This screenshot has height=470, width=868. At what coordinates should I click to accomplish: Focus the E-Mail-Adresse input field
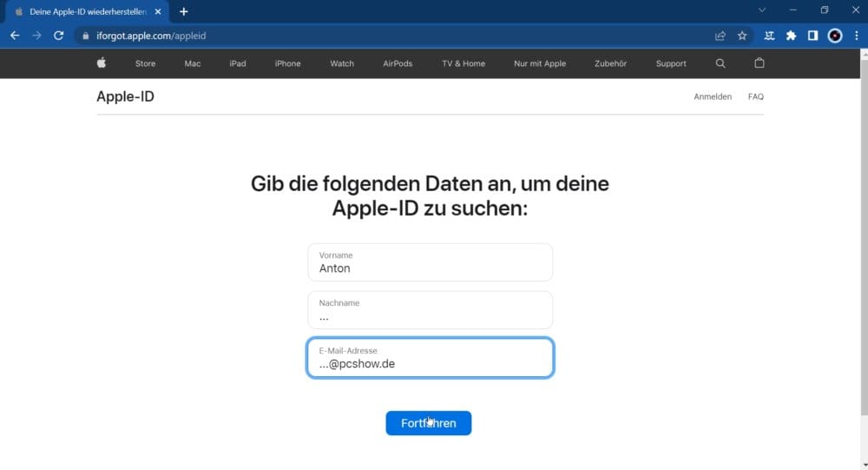point(431,357)
